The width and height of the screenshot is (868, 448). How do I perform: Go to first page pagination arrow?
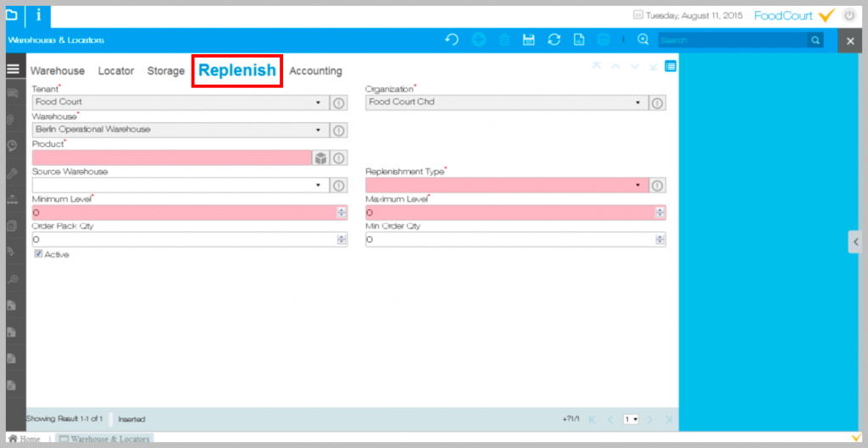593,419
